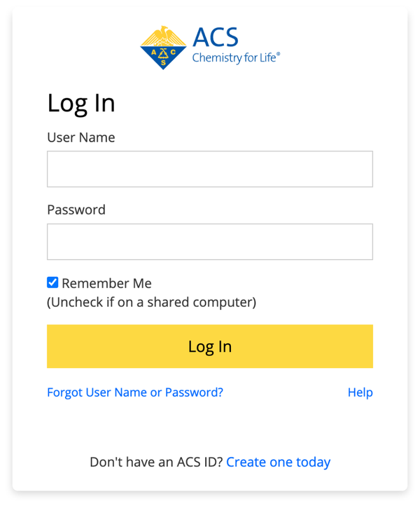
Task: Click the flask symbol inside the ACS diamond
Action: [x=164, y=52]
